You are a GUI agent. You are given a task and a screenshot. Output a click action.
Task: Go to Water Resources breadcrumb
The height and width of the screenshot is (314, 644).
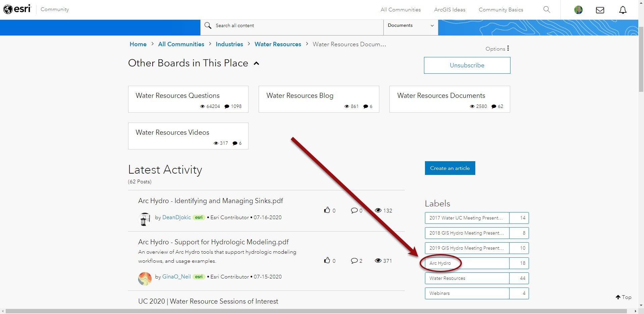click(x=278, y=44)
